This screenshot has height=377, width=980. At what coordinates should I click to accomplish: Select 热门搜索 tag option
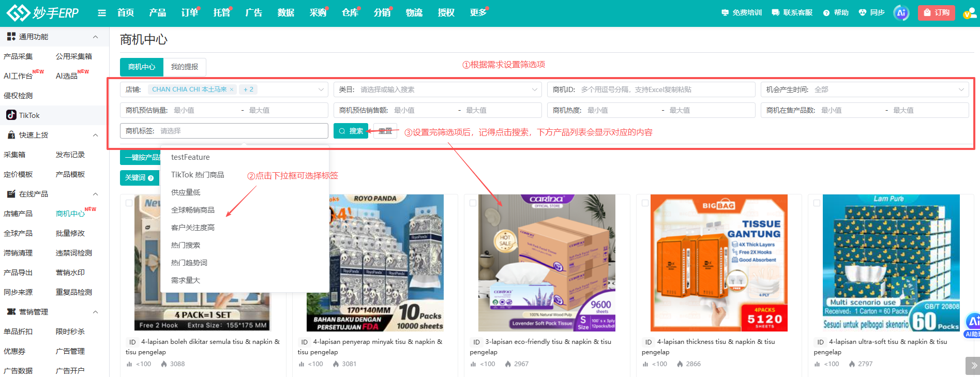[245, 245]
